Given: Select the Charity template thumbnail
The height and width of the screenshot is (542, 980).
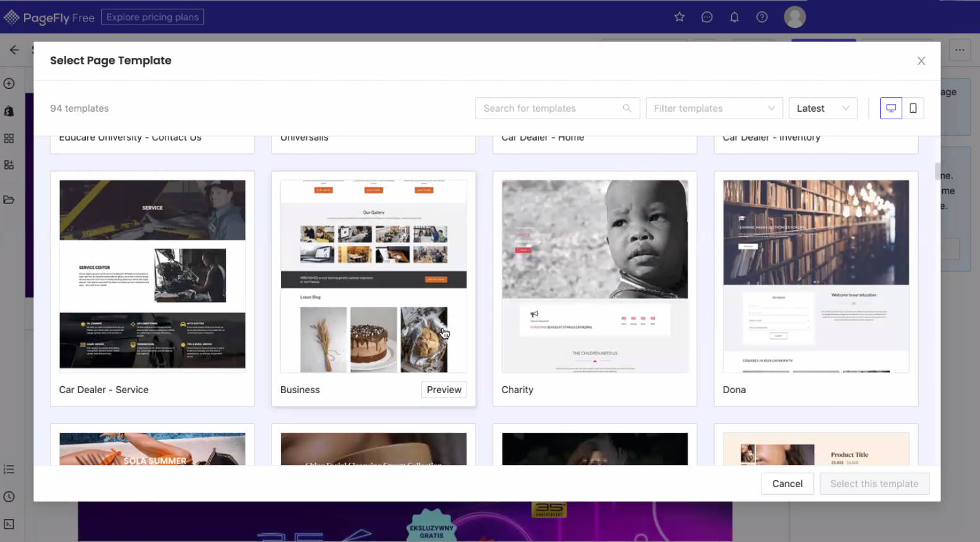Looking at the screenshot, I should pos(595,276).
